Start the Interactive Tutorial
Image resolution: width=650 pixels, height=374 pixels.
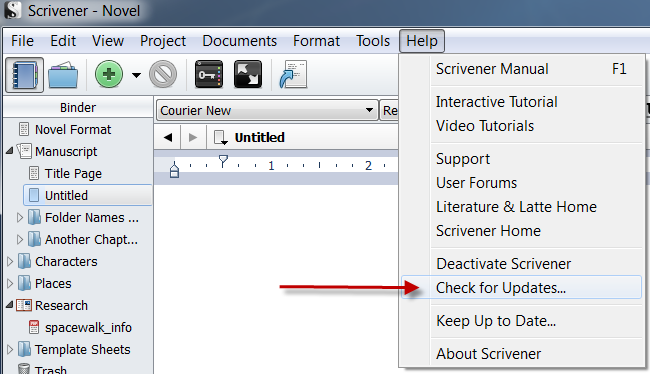[x=521, y=102]
